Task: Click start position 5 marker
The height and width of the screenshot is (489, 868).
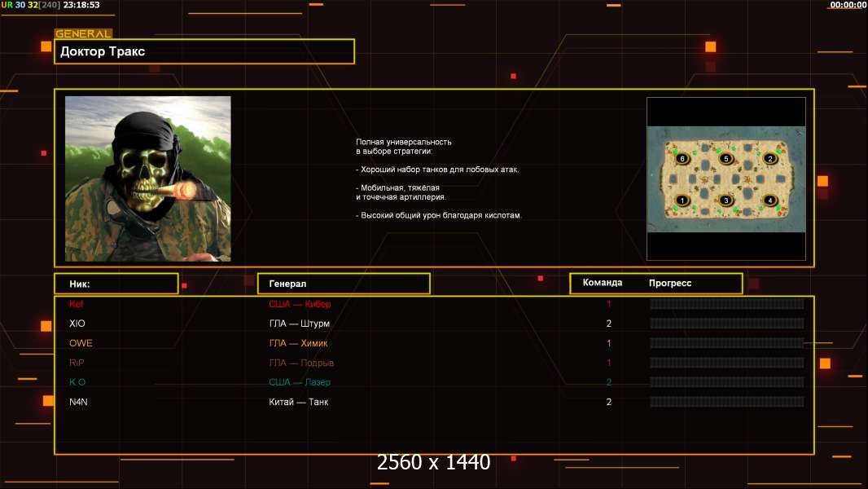Action: coord(726,158)
